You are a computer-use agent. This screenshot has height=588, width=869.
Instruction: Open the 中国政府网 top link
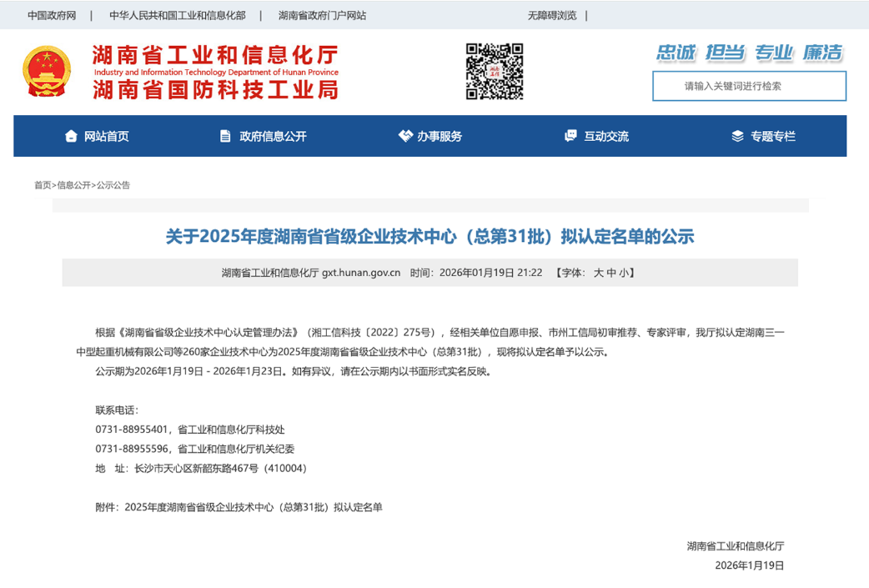coord(52,15)
